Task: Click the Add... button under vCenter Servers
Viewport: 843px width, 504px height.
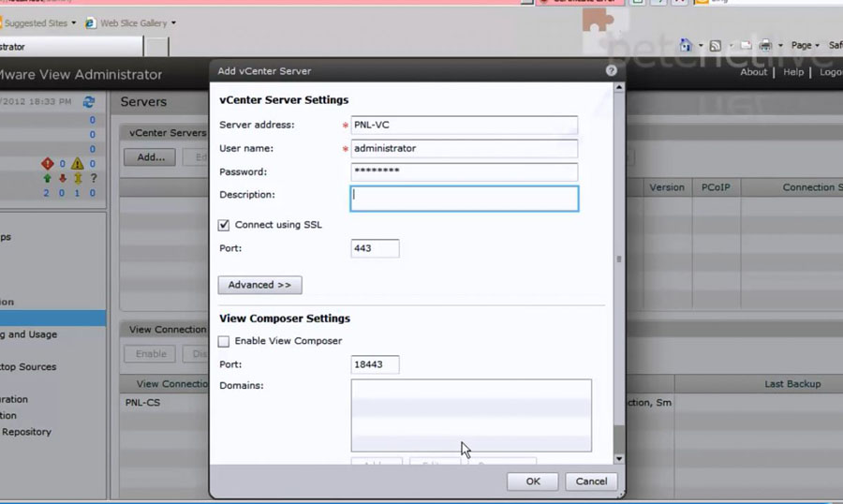Action: point(150,157)
